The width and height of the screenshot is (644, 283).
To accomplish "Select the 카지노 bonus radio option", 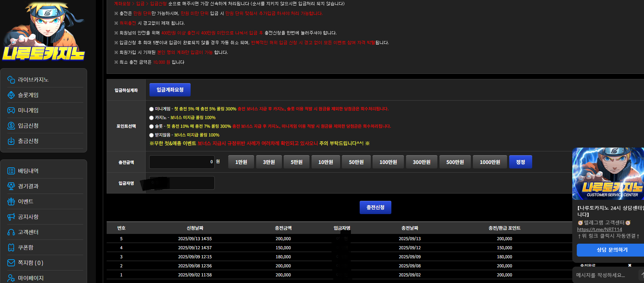I will [x=151, y=118].
